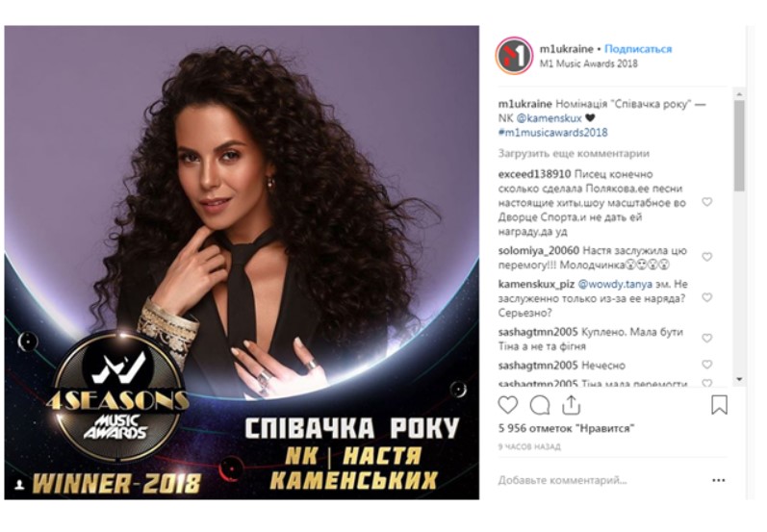The width and height of the screenshot is (767, 532).
Task: Open the three-dot more options menu
Action: coord(719,480)
